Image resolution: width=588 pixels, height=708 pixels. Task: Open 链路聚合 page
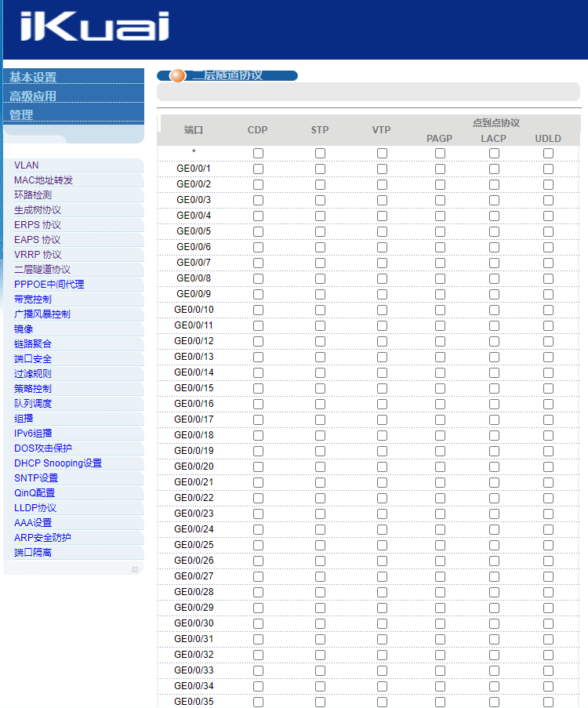33,344
